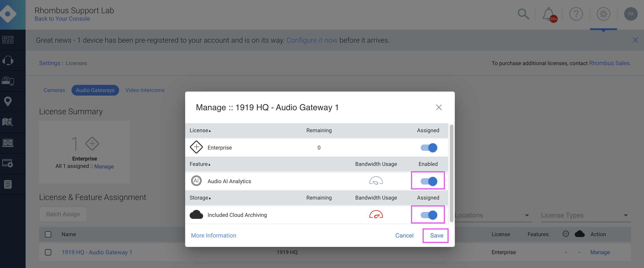Switch off the Enterprise license toggle
The image size is (644, 268).
(x=428, y=147)
